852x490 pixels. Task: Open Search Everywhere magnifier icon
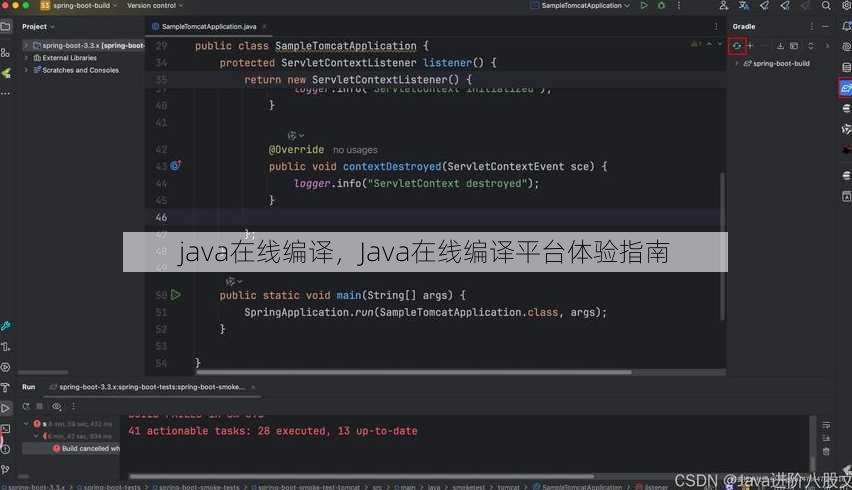click(826, 5)
